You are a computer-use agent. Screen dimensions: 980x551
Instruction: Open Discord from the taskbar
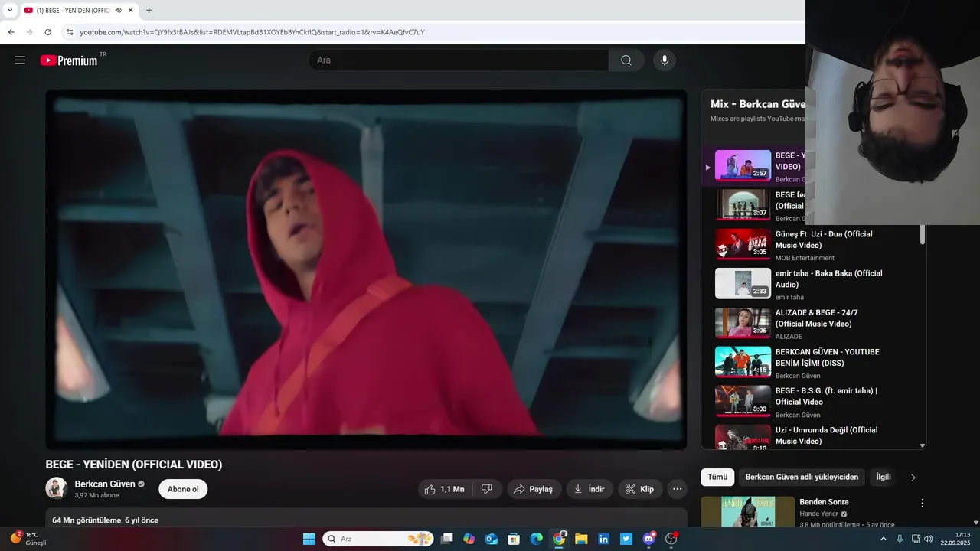click(x=649, y=539)
